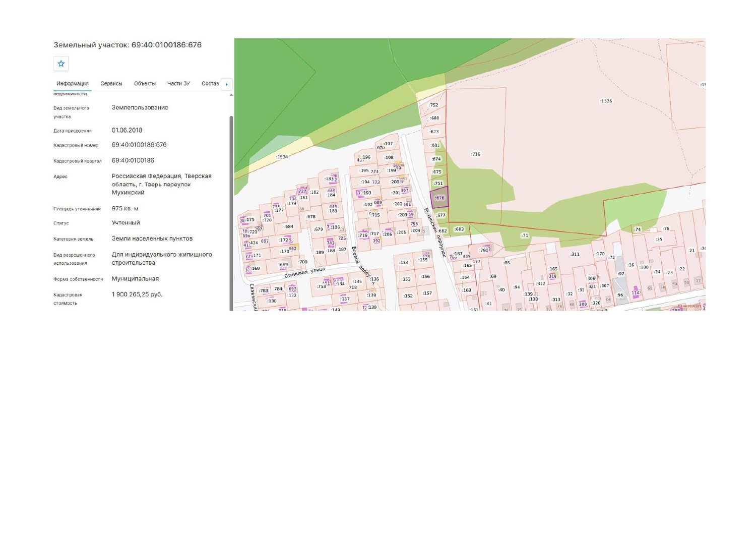Click the Мухинский переулок street label

point(435,232)
